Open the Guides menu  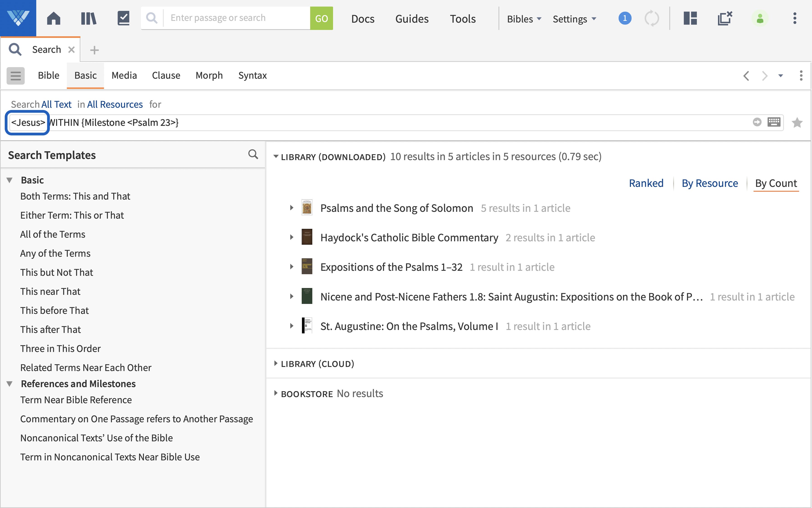pyautogui.click(x=412, y=19)
